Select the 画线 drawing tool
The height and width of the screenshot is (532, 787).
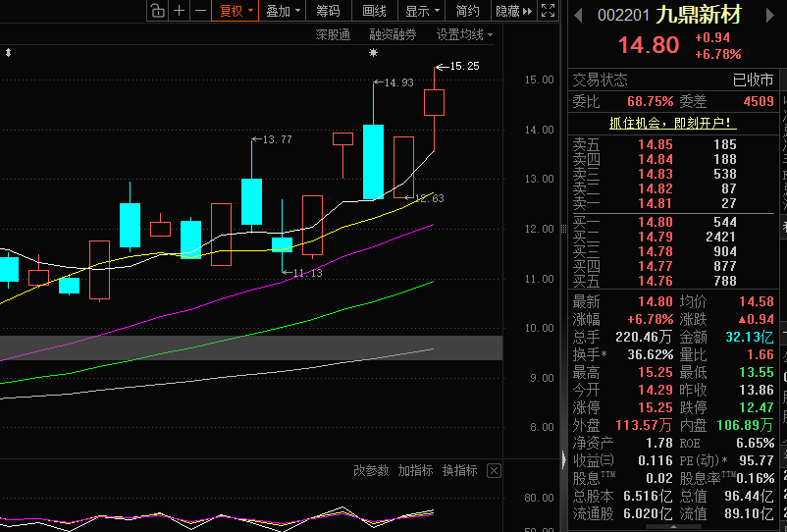375,11
